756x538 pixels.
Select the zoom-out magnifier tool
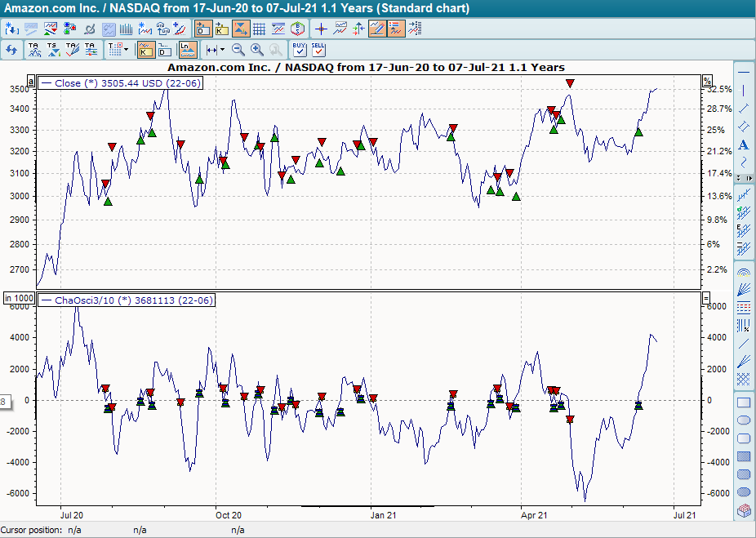coord(236,49)
